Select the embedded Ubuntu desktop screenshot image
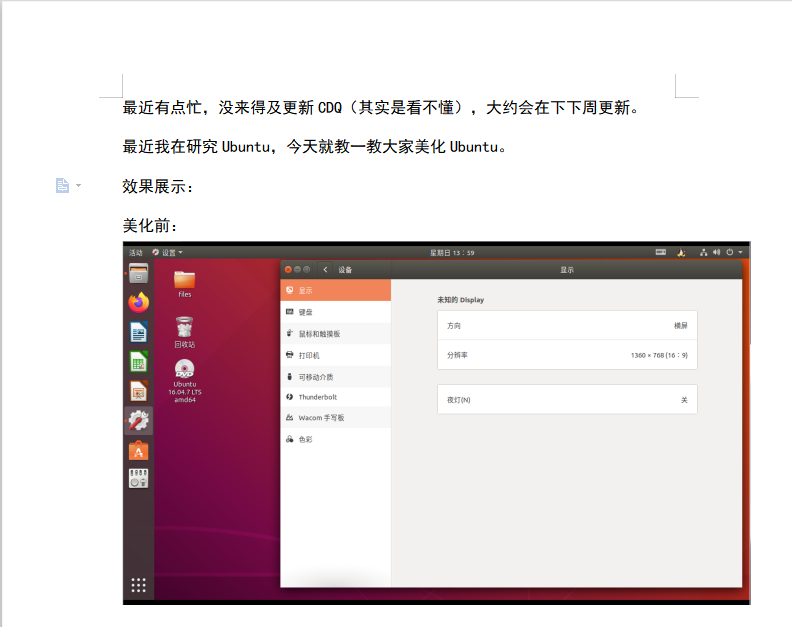792x627 pixels. pos(436,423)
